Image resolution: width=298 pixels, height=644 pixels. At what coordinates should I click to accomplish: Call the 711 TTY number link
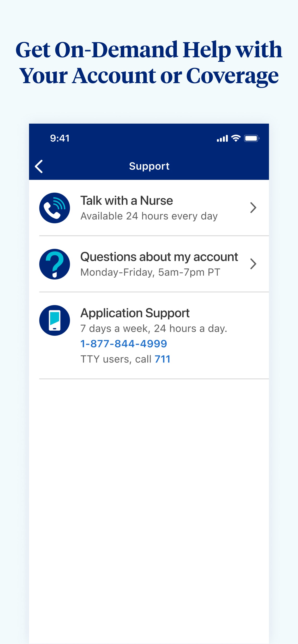[x=162, y=359]
